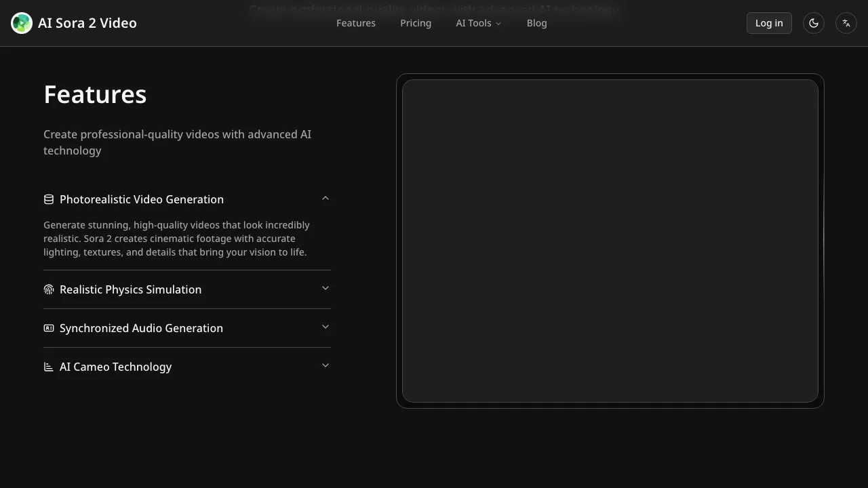This screenshot has width=868, height=488.
Task: Expand the Realistic Physics Simulation chevron
Action: tap(325, 289)
